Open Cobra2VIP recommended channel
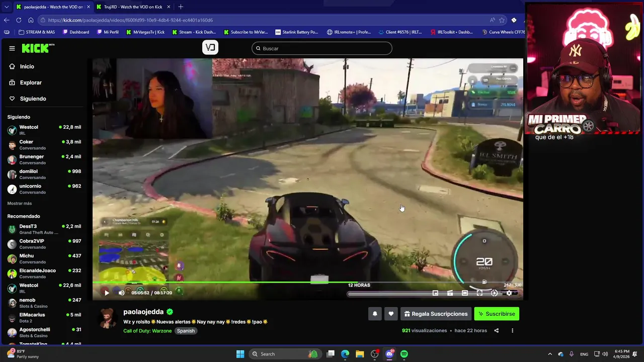The image size is (644, 362). point(45,244)
